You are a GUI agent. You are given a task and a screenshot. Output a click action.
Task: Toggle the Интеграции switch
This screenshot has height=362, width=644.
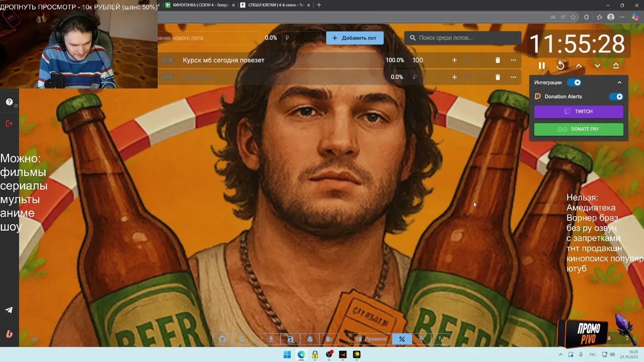[574, 82]
